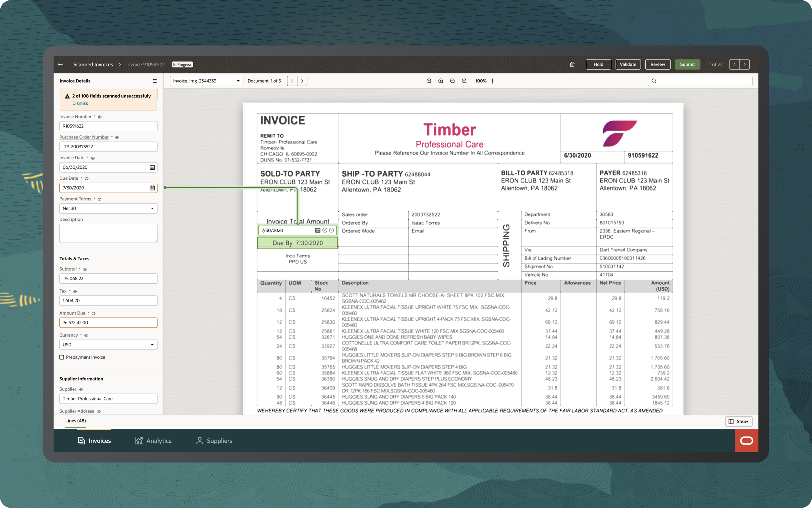
Task: Click into the Description text area
Action: (x=108, y=233)
